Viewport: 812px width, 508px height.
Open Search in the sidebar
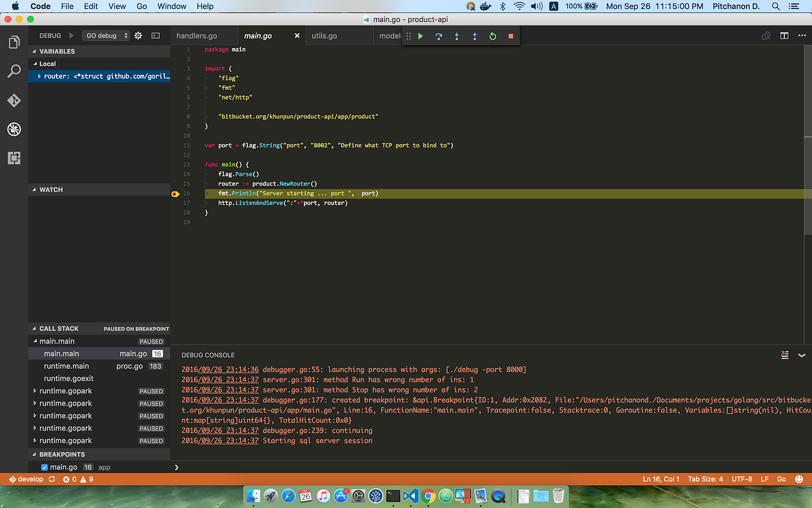(x=14, y=70)
